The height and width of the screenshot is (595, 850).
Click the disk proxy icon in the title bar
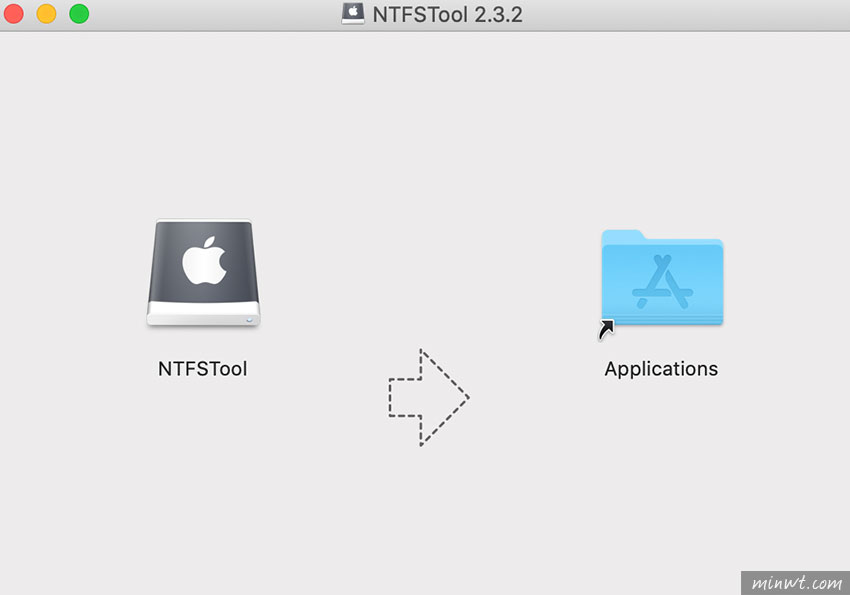tap(353, 14)
